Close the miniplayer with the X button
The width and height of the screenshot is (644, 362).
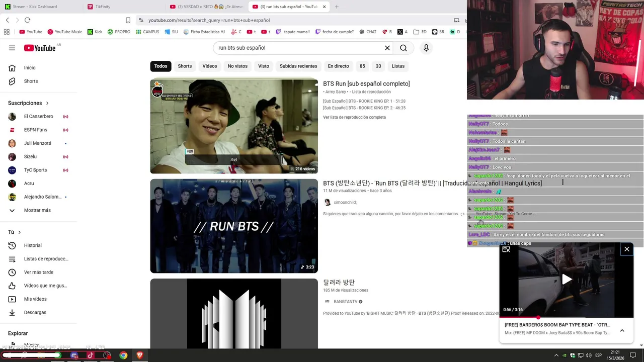627,249
